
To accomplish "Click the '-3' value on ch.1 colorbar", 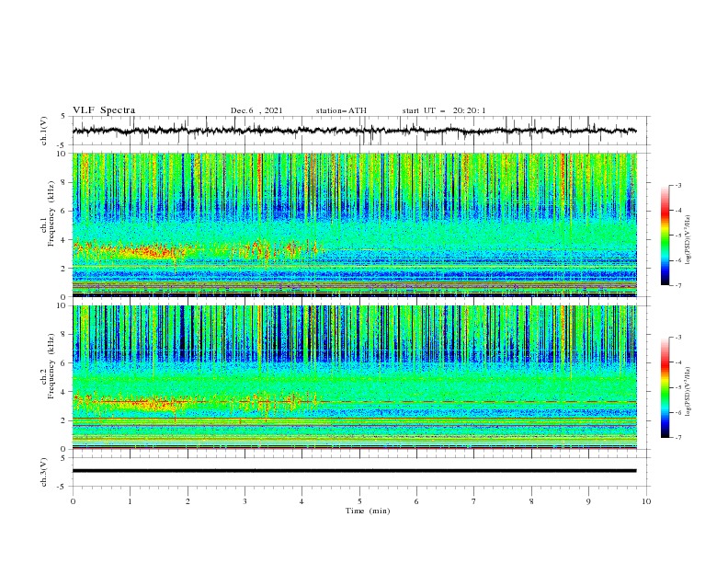I will [x=677, y=185].
